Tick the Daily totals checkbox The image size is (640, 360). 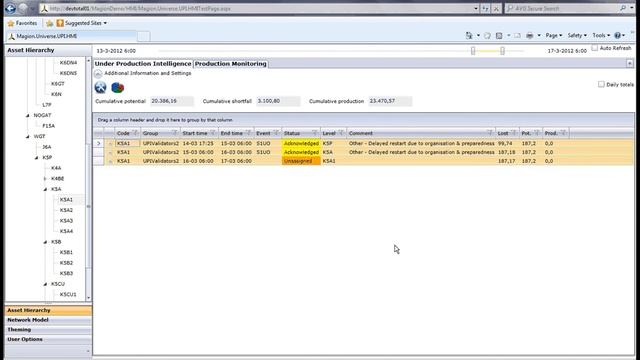coord(601,84)
